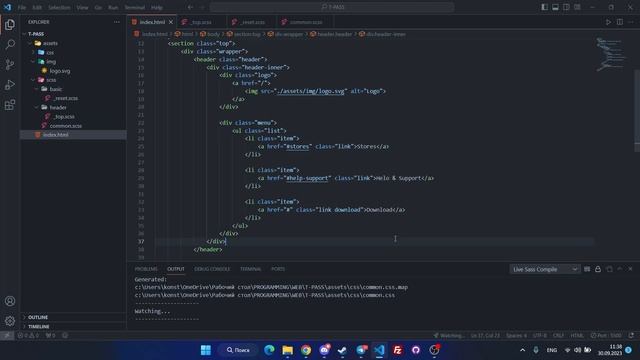The image size is (640, 360).
Task: Run the file with the play icon
Action: pos(608,22)
